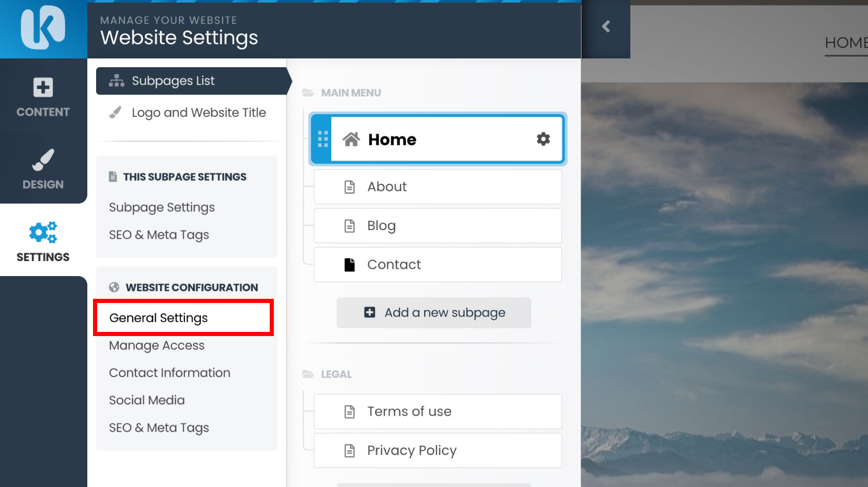This screenshot has width=868, height=487.
Task: Click the Privacy Policy document icon
Action: tap(350, 450)
